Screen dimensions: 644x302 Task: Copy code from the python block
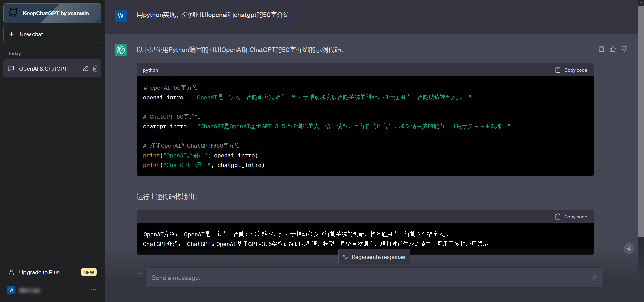[571, 70]
